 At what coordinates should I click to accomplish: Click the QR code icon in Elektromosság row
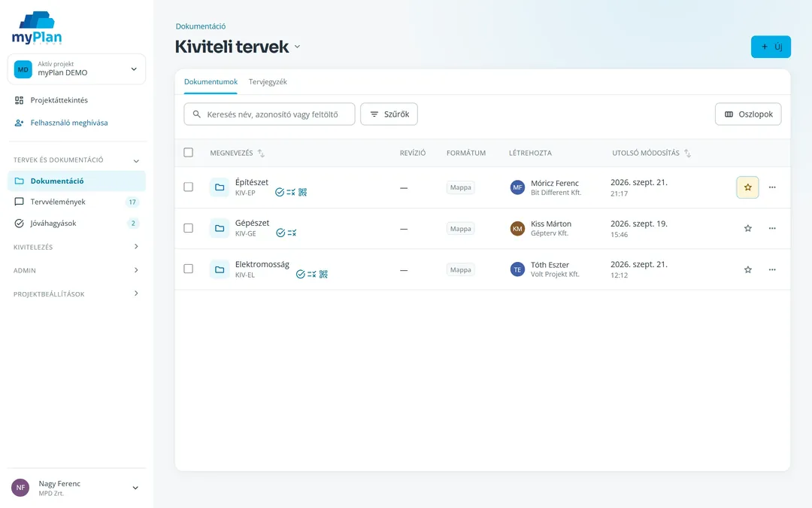[x=323, y=274]
